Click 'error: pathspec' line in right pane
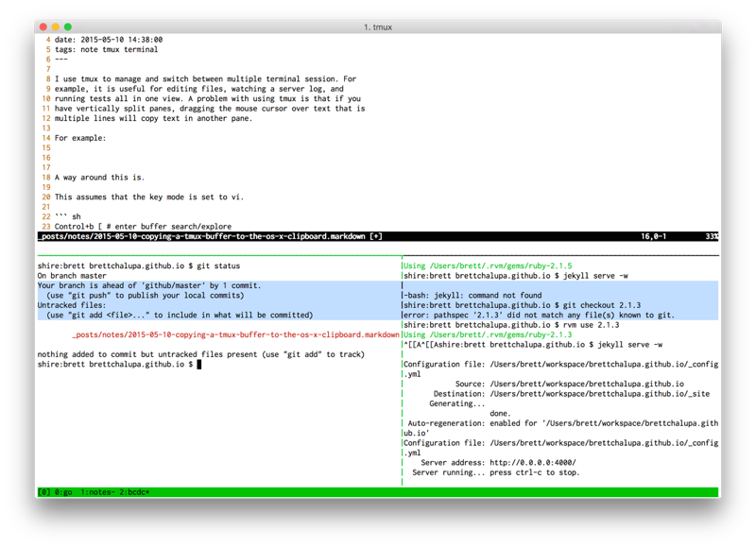 click(x=539, y=315)
